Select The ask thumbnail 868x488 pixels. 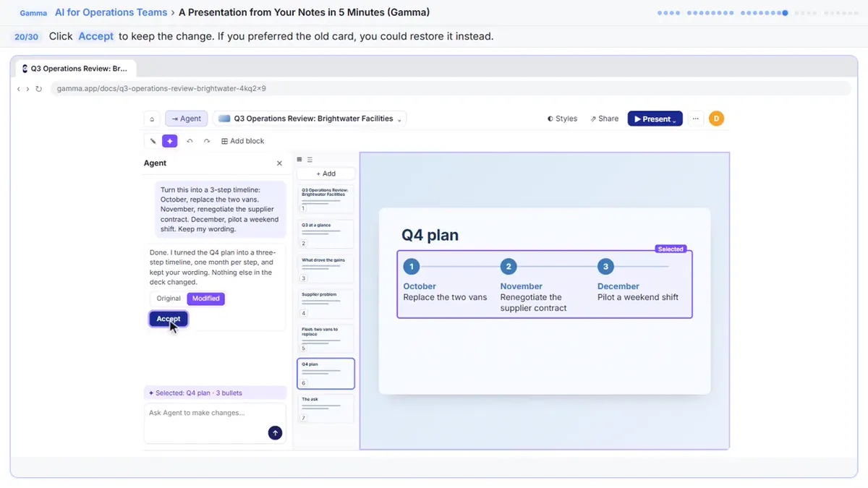click(325, 408)
